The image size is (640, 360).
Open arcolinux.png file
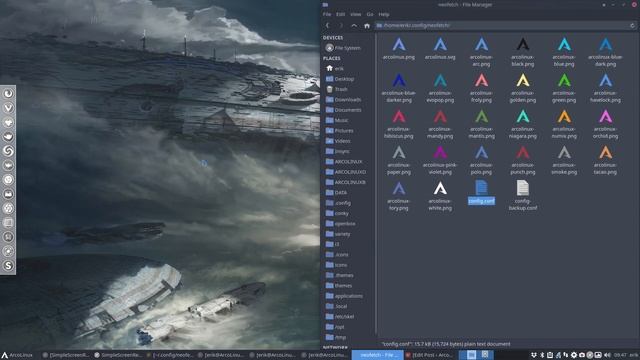(399, 49)
